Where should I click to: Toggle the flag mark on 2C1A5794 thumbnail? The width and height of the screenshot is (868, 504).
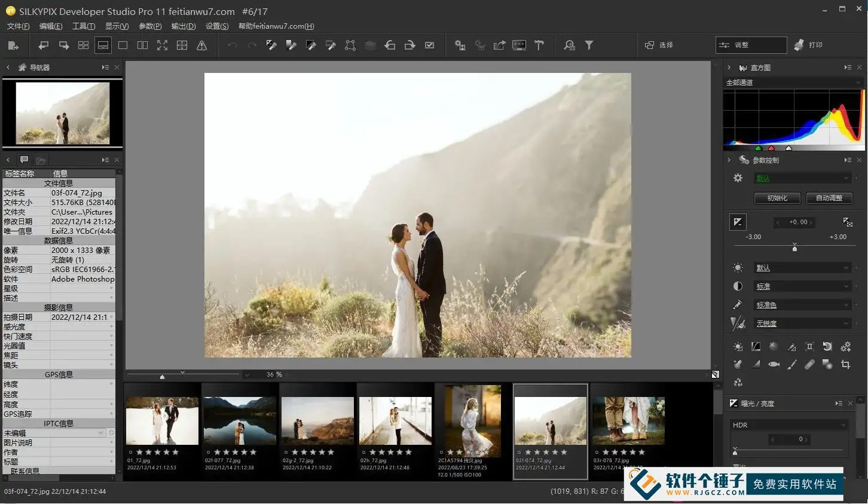[x=441, y=452]
